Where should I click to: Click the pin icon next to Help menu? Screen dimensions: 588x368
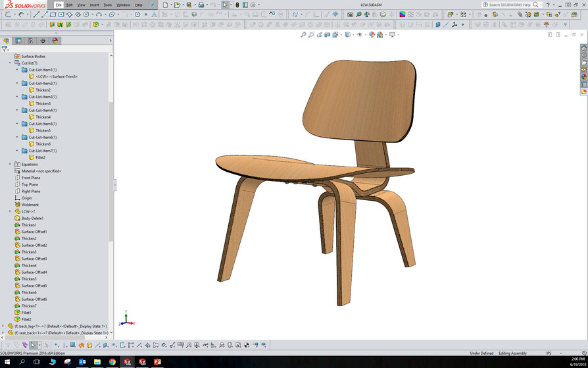point(152,5)
